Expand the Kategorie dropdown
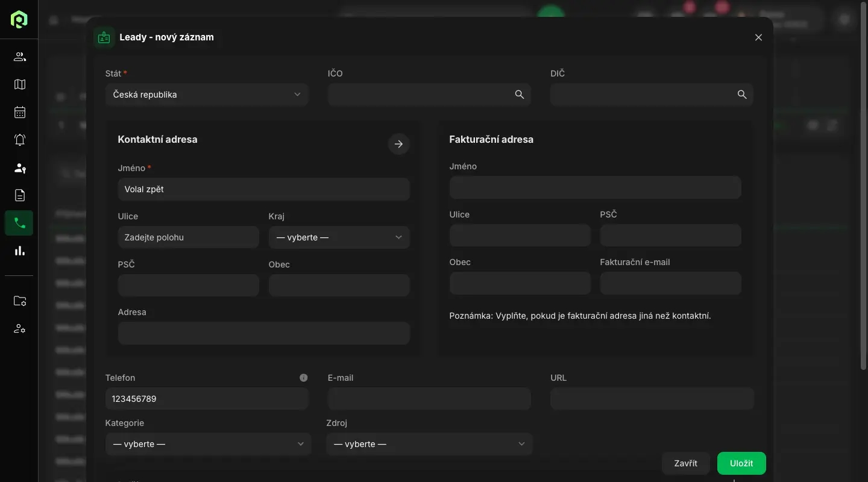This screenshot has width=868, height=482. (208, 444)
